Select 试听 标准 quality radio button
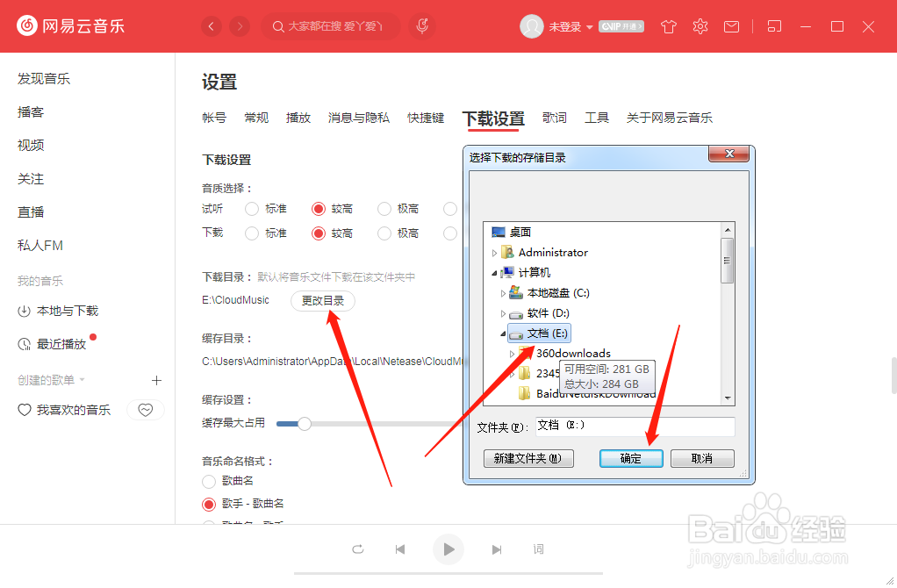The width and height of the screenshot is (897, 588). pos(252,210)
